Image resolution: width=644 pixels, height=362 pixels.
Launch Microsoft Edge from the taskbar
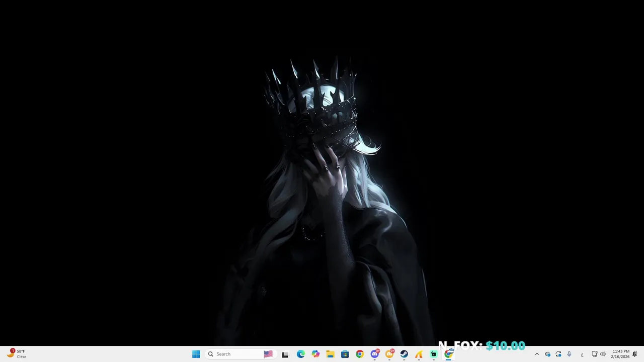[x=300, y=354]
